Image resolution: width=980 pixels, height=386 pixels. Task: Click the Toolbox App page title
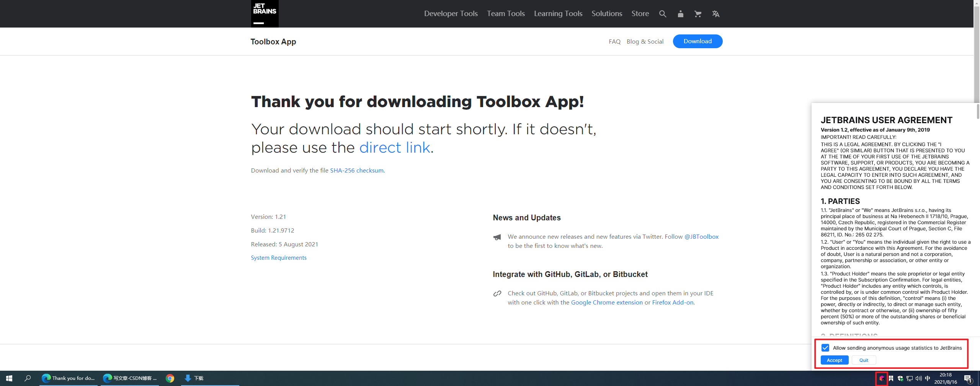273,42
